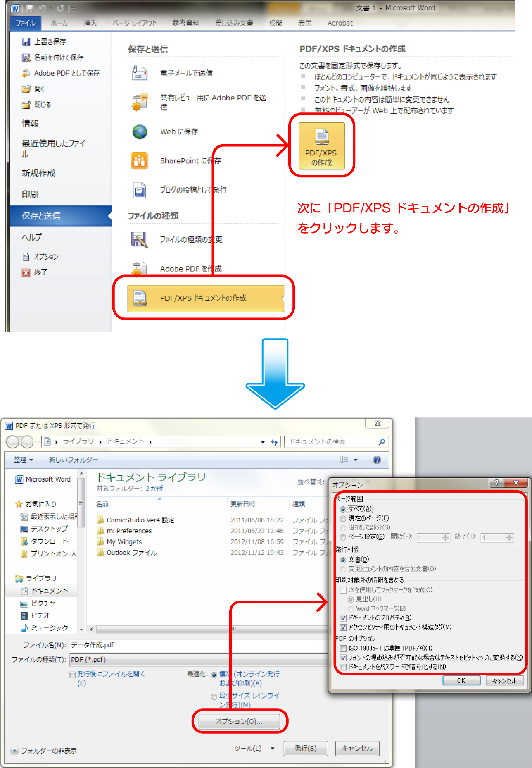Select ファイルの種類の変更
This screenshot has height=768, width=532.
click(177, 240)
